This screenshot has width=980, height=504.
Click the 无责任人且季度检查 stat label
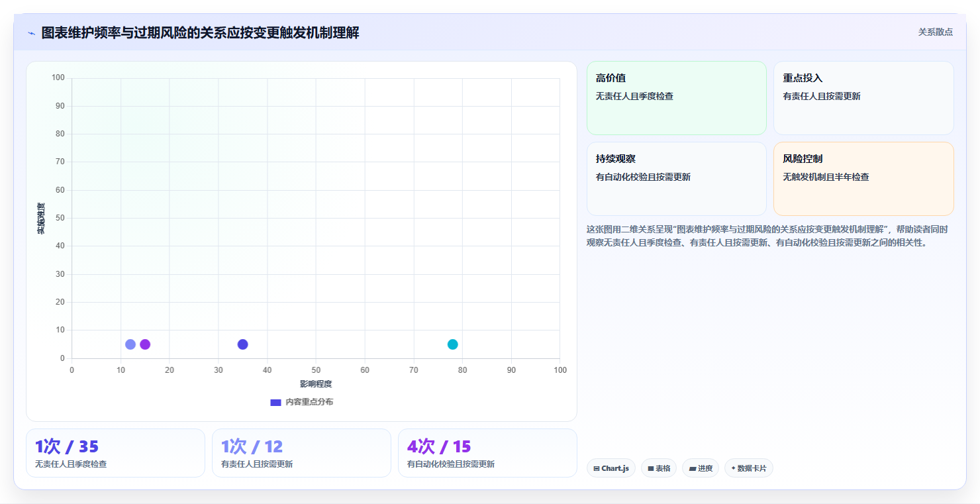tap(71, 464)
